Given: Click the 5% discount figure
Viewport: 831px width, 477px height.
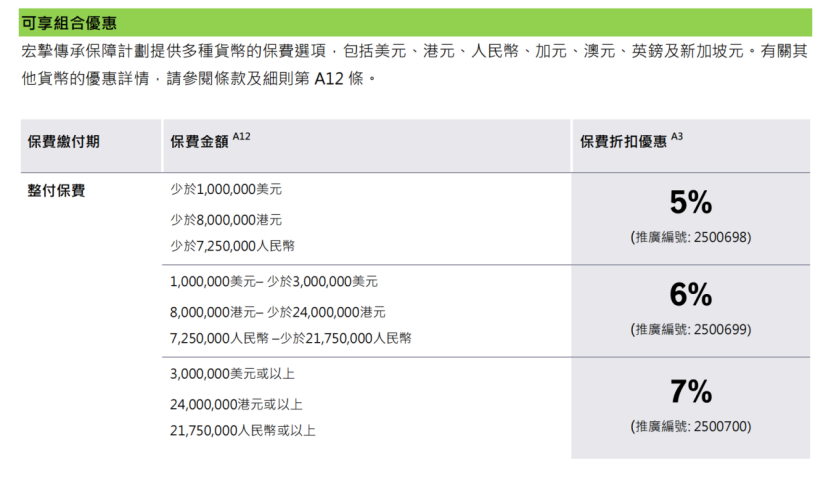Looking at the screenshot, I should click(690, 203).
